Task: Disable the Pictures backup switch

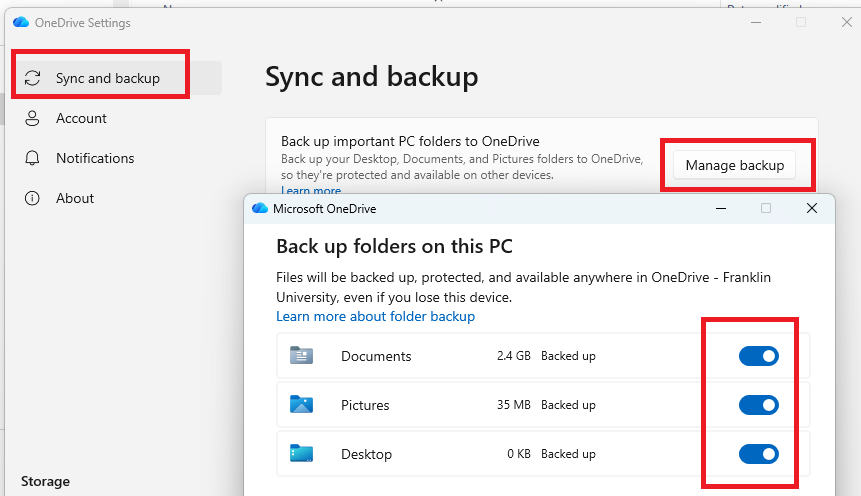Action: pyautogui.click(x=758, y=405)
